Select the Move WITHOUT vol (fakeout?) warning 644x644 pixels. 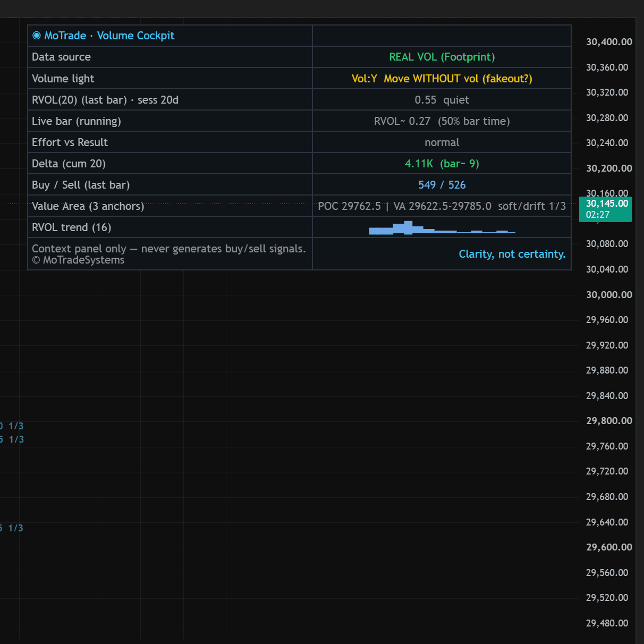tap(458, 79)
